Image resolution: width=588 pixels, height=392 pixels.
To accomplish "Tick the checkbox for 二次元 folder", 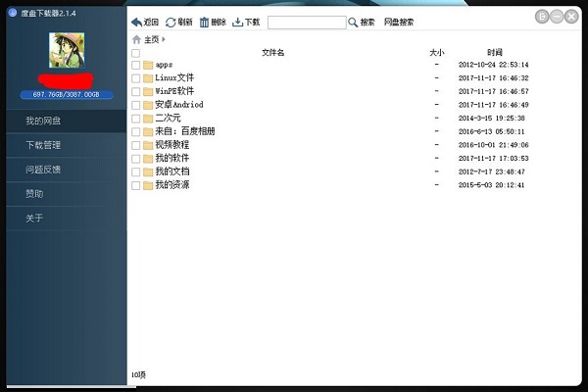I will coord(135,118).
